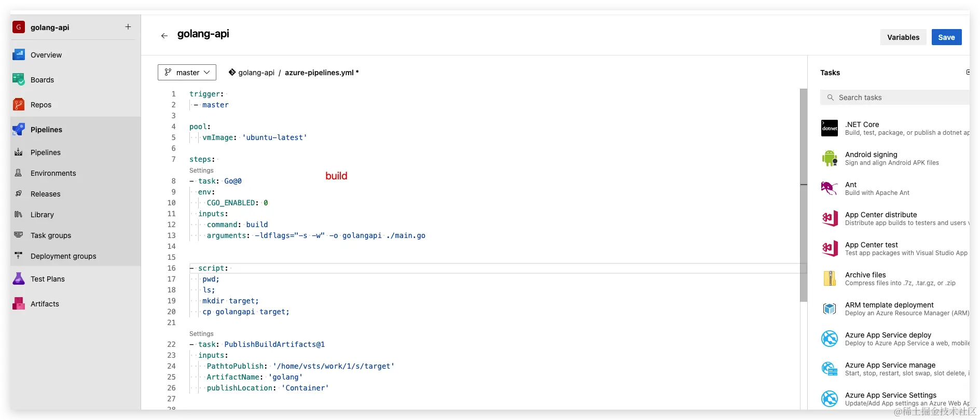Click the Test Plans flask icon
980x420 pixels.
coord(19,278)
